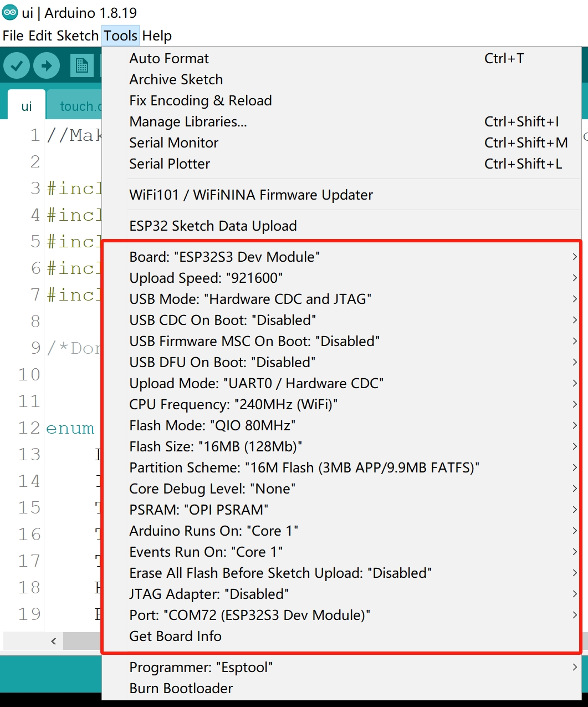Image resolution: width=588 pixels, height=707 pixels.
Task: Expand Partition Scheme submenu
Action: click(x=341, y=467)
